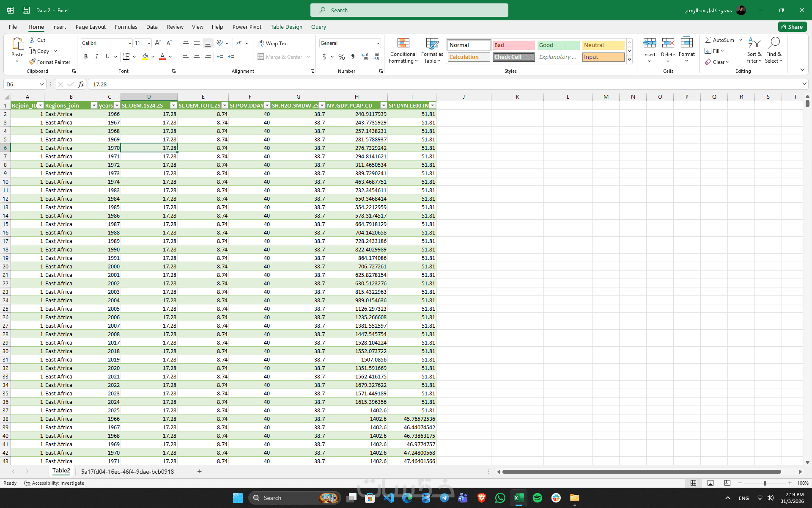Viewport: 812px width, 508px height.
Task: Toggle italic formatting
Action: click(96, 56)
